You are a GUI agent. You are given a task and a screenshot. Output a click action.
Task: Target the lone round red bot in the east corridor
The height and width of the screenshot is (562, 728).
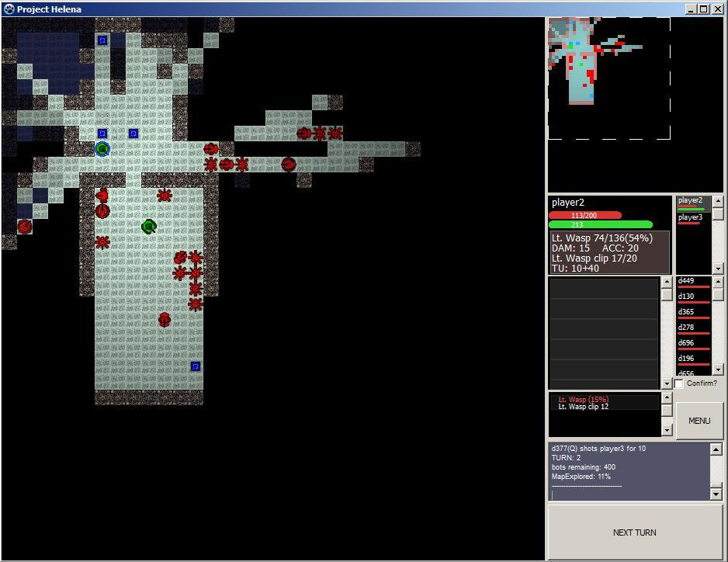(288, 165)
